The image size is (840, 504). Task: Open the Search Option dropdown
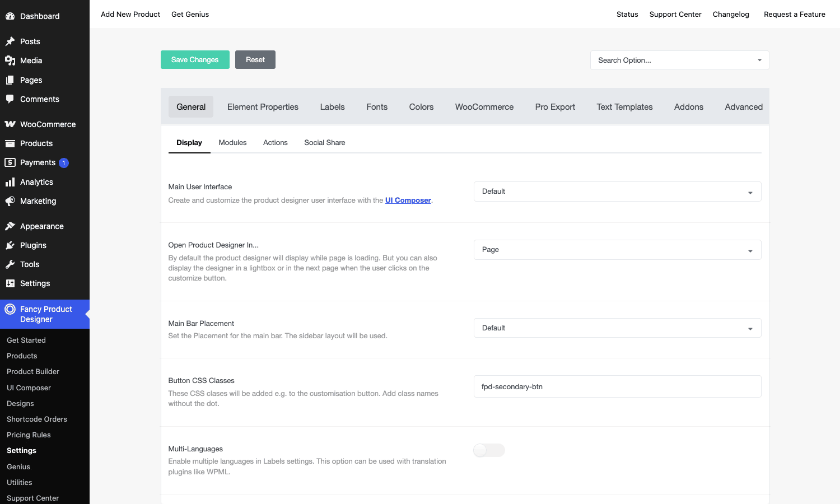(679, 60)
